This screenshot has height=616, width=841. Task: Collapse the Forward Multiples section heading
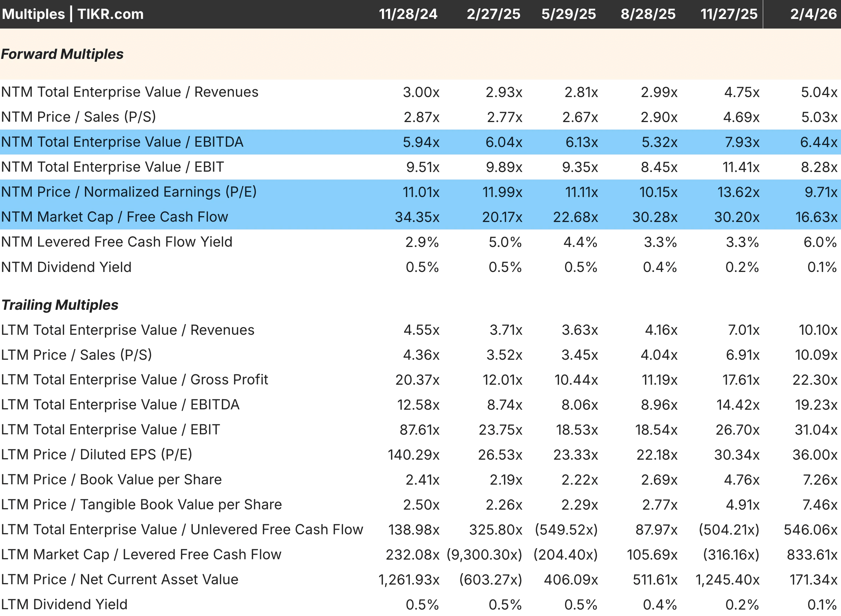tap(62, 54)
